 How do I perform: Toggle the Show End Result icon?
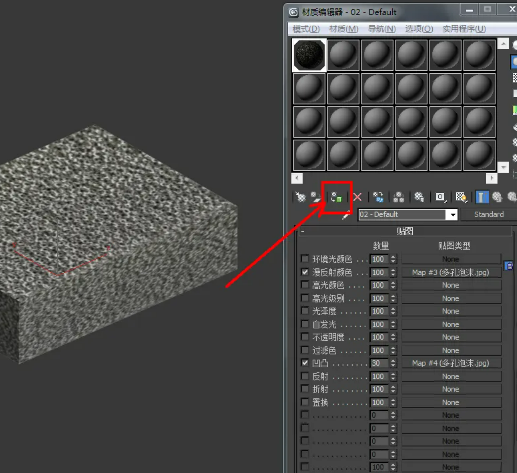coord(482,197)
